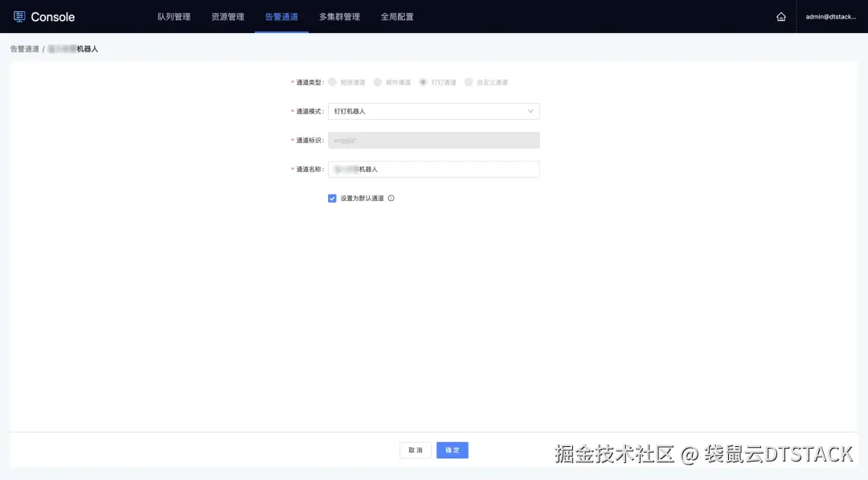Click the selected 钉钉通道 radio button
868x480 pixels.
(423, 81)
